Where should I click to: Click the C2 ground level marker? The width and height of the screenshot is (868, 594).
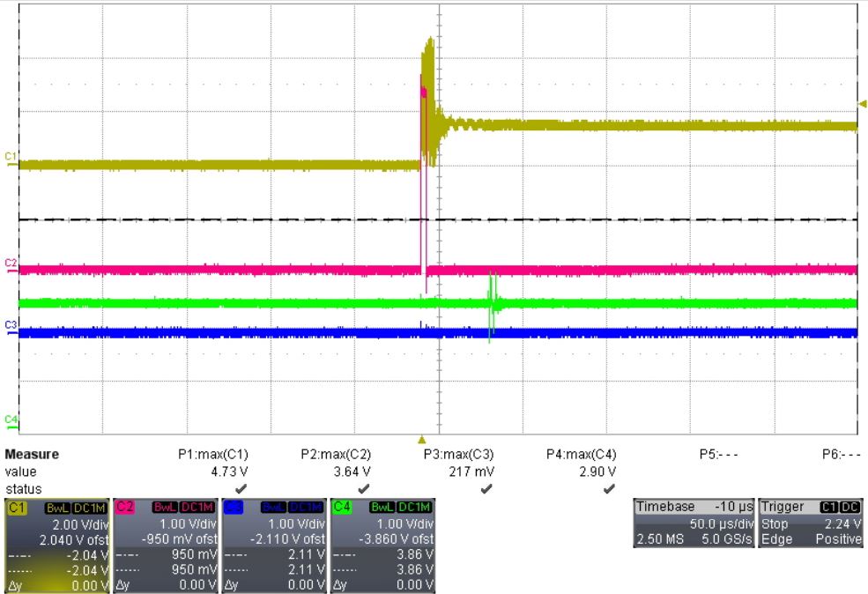click(11, 265)
